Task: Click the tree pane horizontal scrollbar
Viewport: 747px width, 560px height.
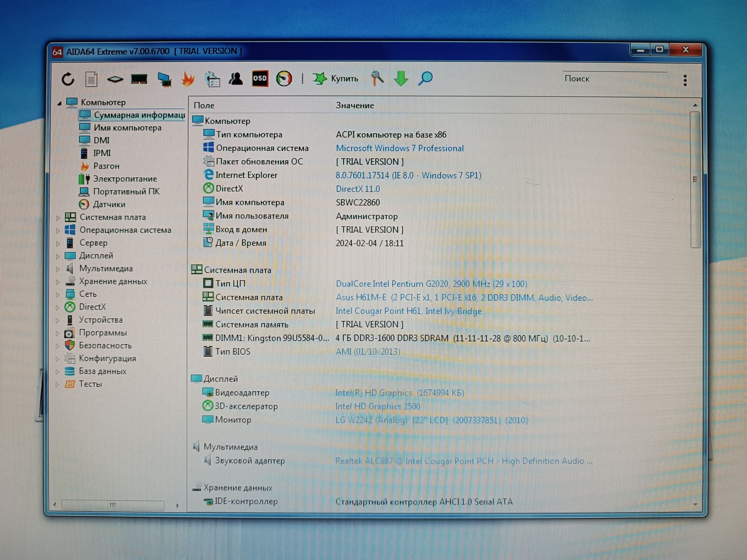Action: click(113, 505)
